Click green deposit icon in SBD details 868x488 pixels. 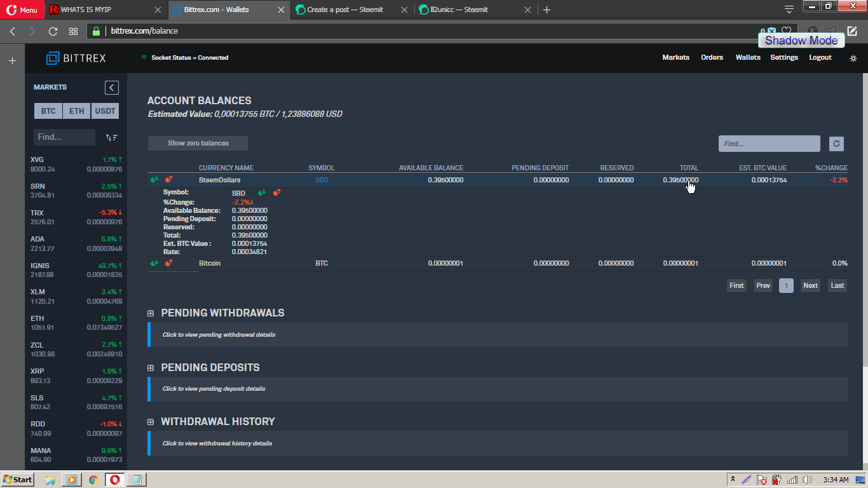(262, 193)
